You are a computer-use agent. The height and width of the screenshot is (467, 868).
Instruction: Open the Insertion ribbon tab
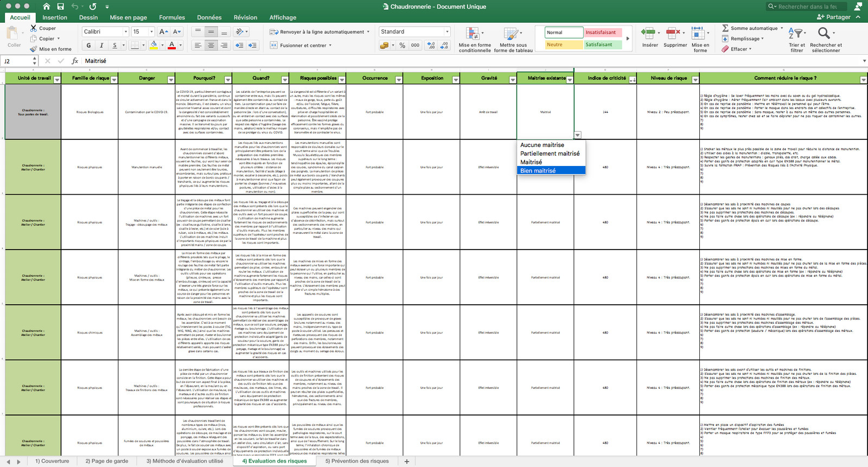click(55, 17)
